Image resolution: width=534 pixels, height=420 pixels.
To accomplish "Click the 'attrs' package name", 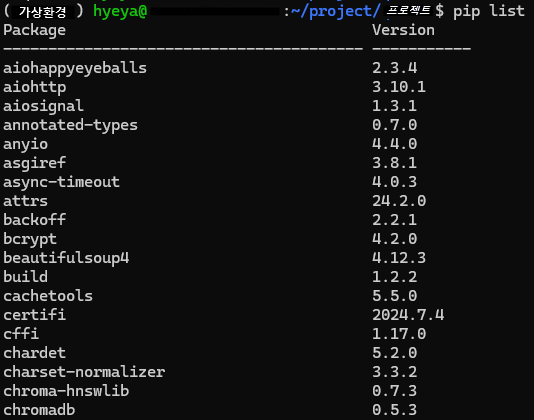I will [26, 201].
